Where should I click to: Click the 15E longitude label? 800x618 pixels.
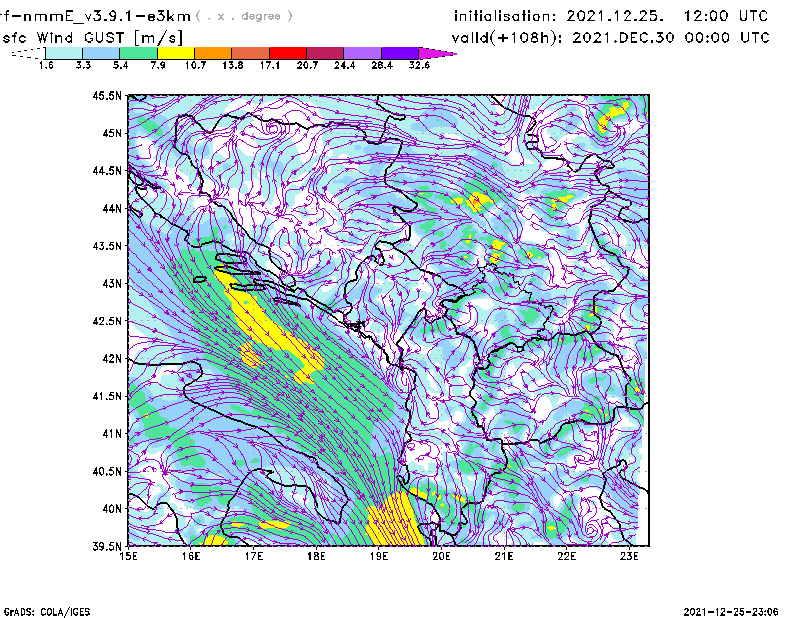tap(128, 556)
